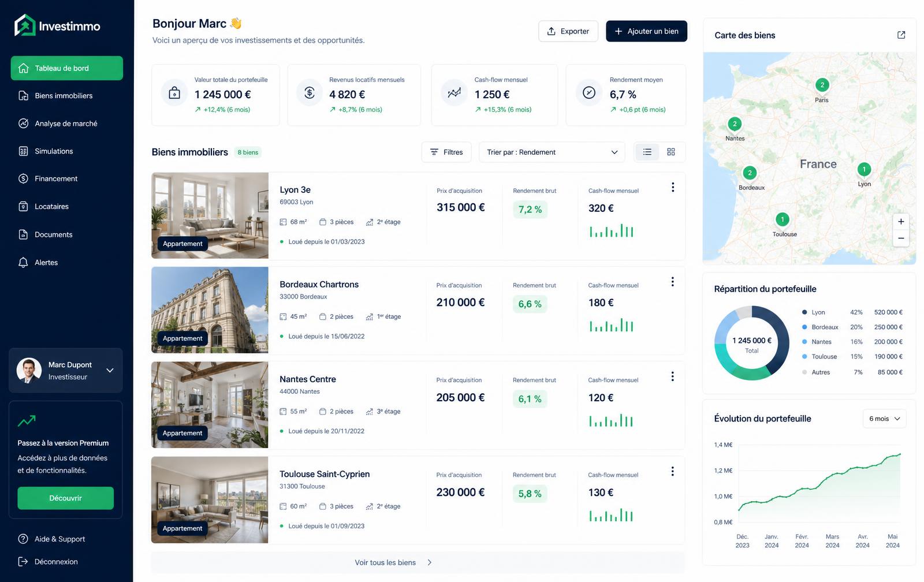Open more options for Lyon 3e

pos(673,187)
